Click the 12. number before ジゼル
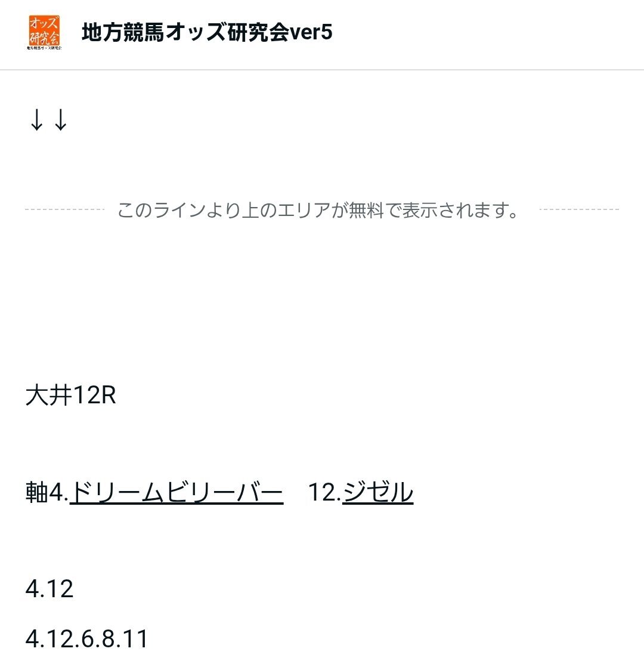Viewport: 644px width, 670px height. 324,492
